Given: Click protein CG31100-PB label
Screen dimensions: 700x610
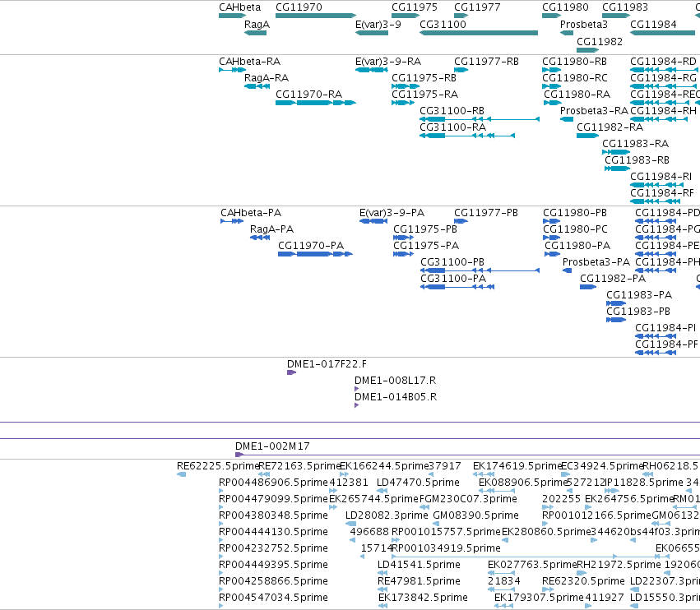Looking at the screenshot, I should (452, 263).
